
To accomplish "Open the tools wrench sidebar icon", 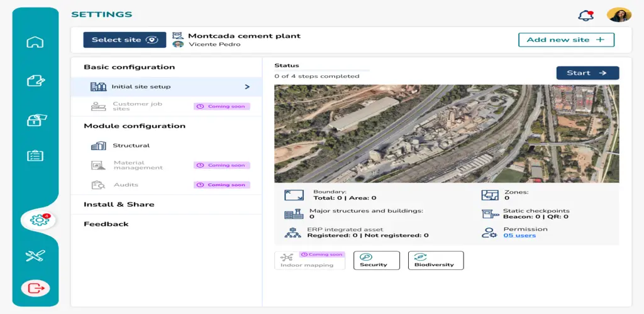I will [35, 256].
